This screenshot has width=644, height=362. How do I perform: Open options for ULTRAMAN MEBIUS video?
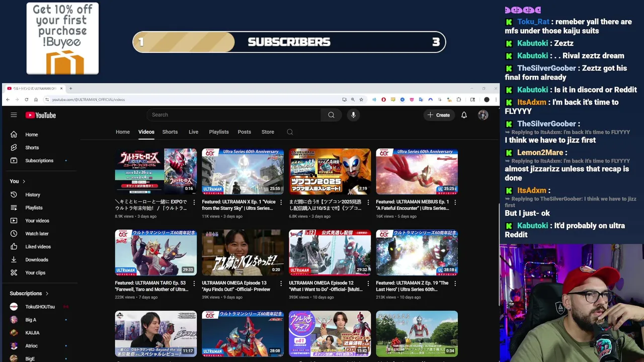coord(455,202)
